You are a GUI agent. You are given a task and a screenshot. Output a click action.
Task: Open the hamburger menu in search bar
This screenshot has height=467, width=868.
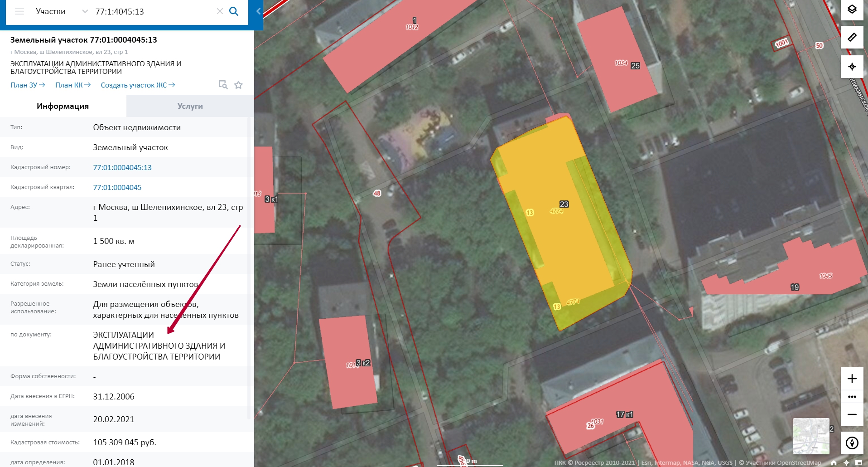pos(19,11)
